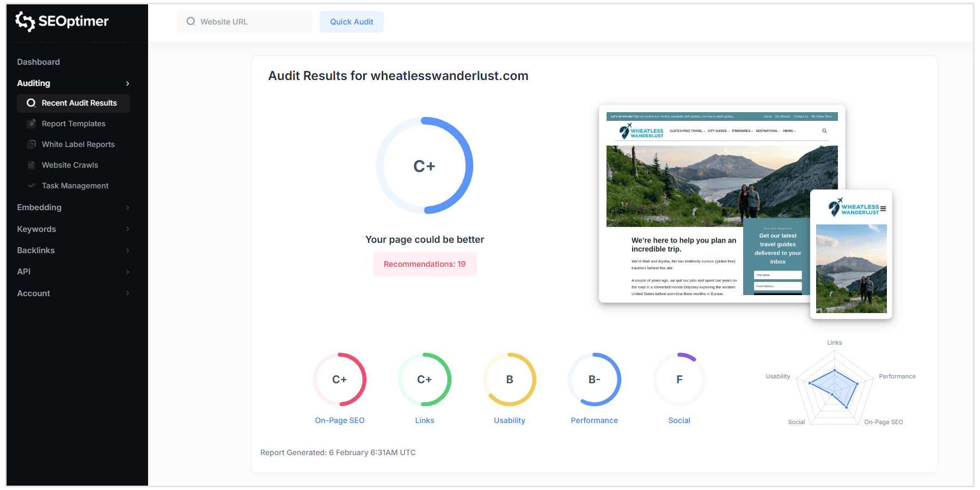The width and height of the screenshot is (980, 490).
Task: Click the mobile preview thumbnail of Wheatless Wanderlust
Action: [851, 254]
